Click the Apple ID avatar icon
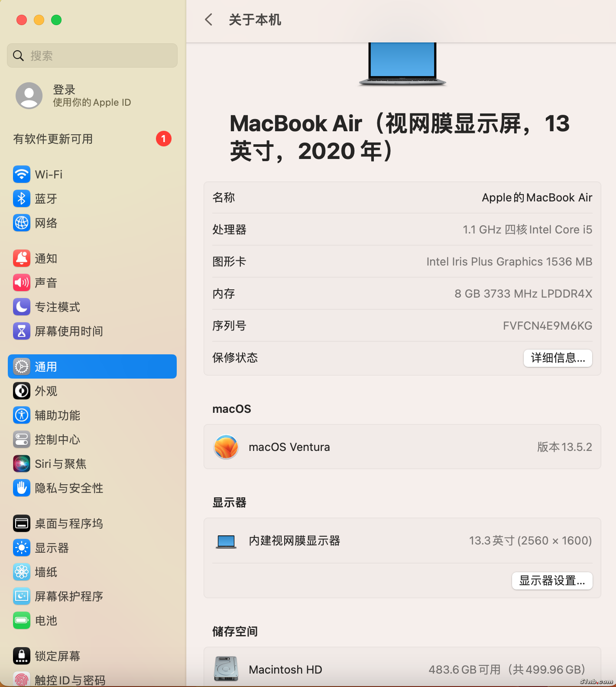Image resolution: width=616 pixels, height=687 pixels. point(29,96)
